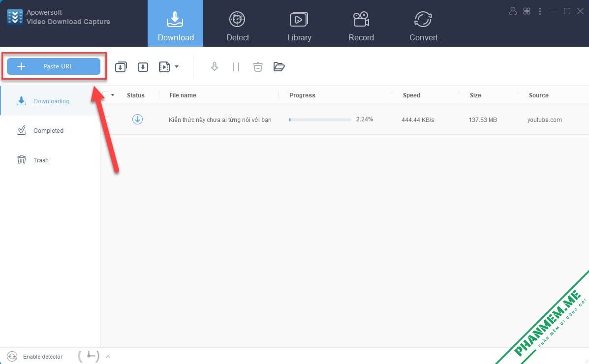Click the 137.53 MB size value
Screen dimensions: 589x364
click(483, 120)
